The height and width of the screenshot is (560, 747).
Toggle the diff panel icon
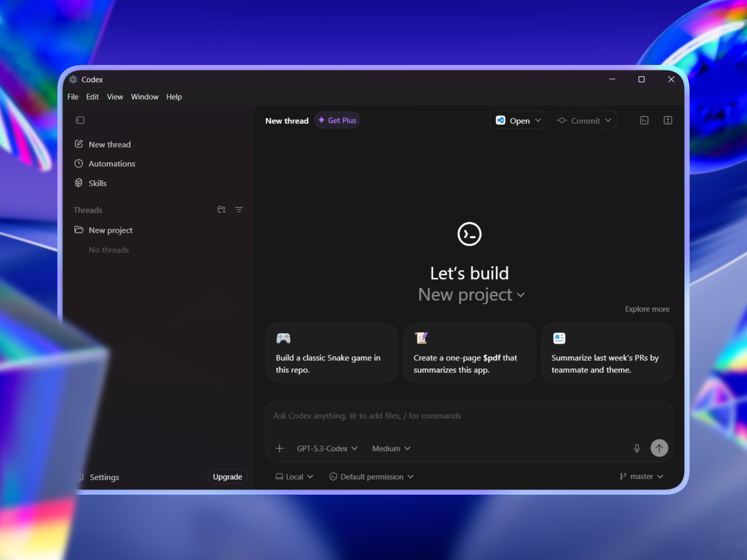tap(668, 121)
